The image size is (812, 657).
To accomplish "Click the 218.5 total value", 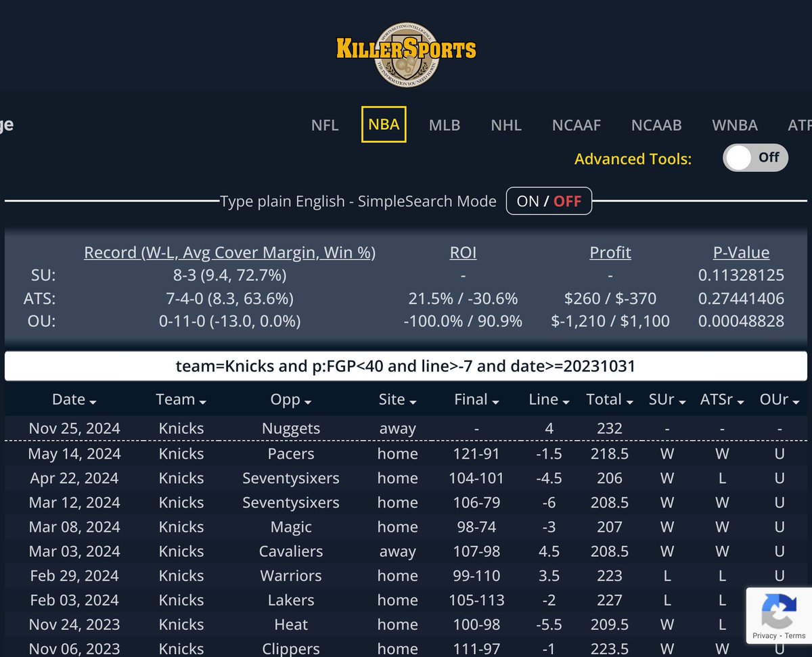I will click(x=610, y=453).
